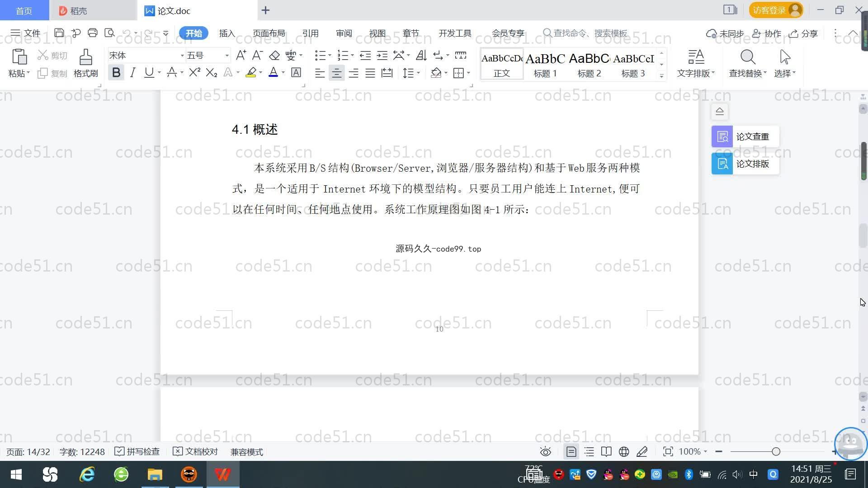Click the text highlight color swatch
The width and height of the screenshot is (868, 488).
click(251, 72)
